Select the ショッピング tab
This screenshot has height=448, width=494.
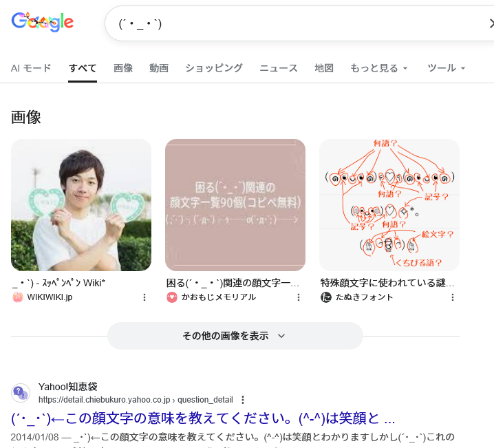click(x=214, y=68)
